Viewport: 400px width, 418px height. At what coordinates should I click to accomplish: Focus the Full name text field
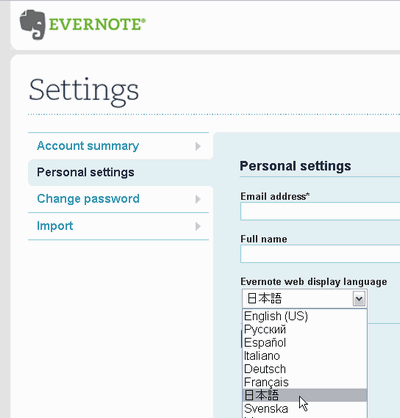[x=320, y=254]
